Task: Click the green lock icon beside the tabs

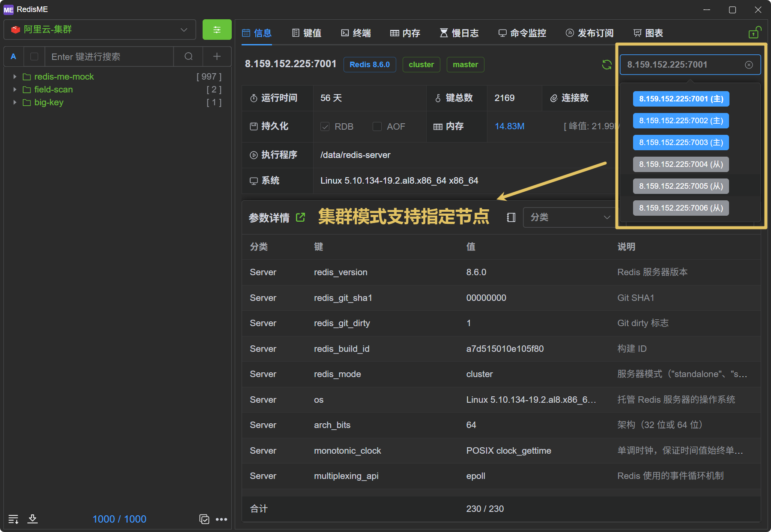Action: pos(755,33)
